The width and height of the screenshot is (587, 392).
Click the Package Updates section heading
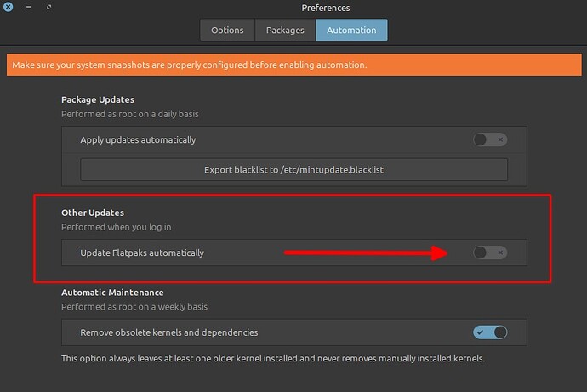[x=98, y=99]
